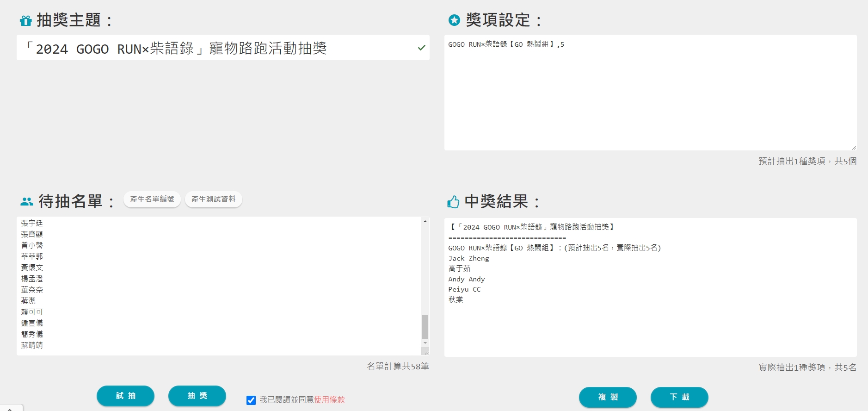Click the gift icon beside 抽獎主題
The width and height of the screenshot is (868, 411).
coord(26,20)
